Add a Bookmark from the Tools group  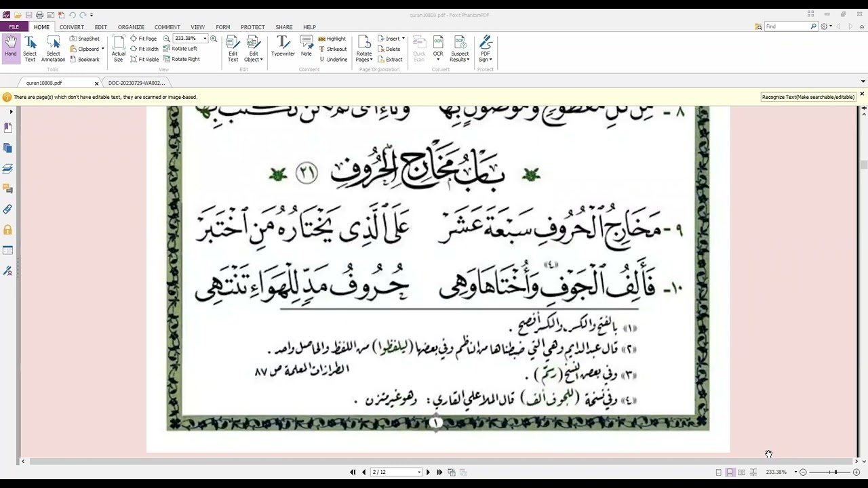pos(84,59)
